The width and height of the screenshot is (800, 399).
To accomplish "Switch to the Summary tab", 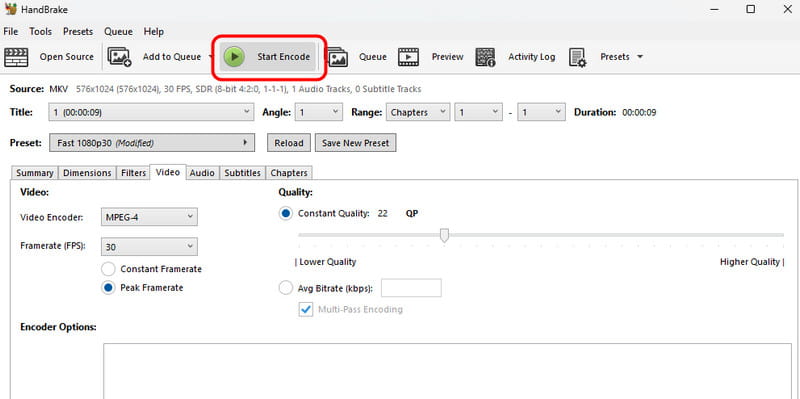I will [34, 173].
